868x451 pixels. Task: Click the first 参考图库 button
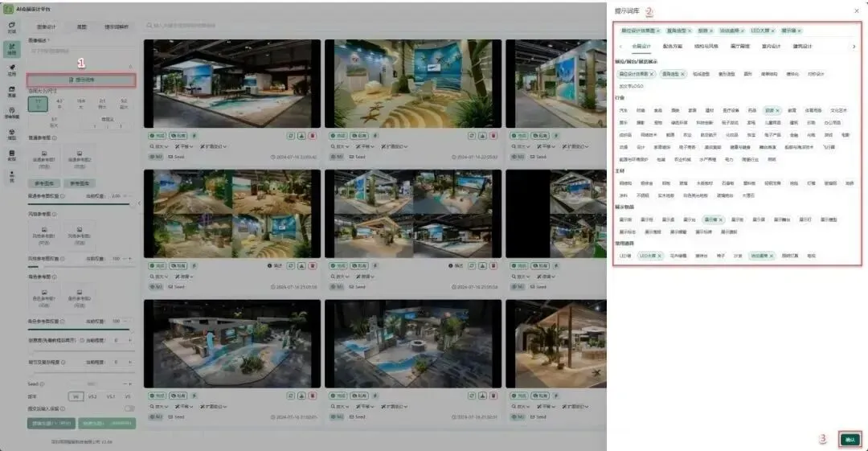tap(44, 183)
